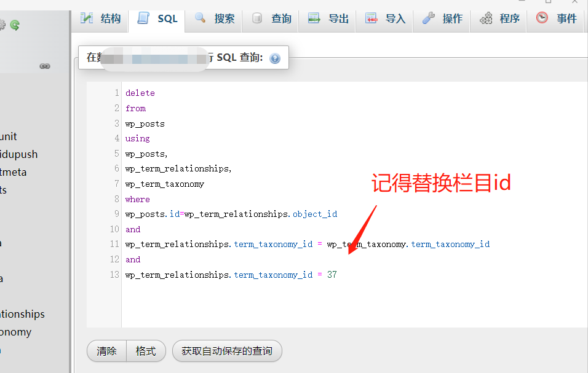
Task: Select sidebar table ending in 'idupush'
Action: pos(18,154)
